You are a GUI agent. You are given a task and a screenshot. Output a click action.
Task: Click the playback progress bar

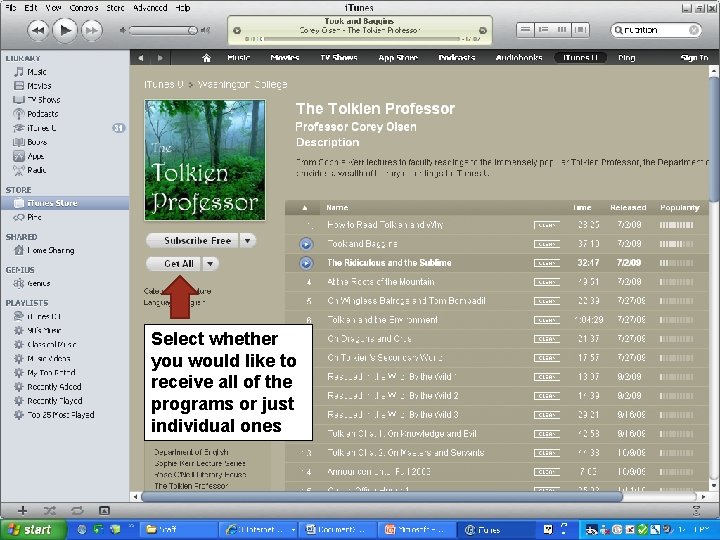pyautogui.click(x=361, y=39)
